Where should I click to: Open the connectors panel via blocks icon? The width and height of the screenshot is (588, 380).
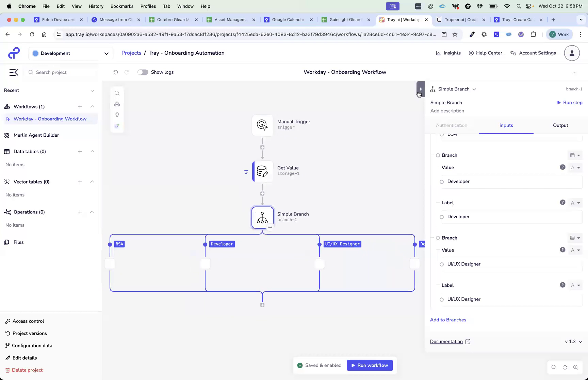click(117, 104)
